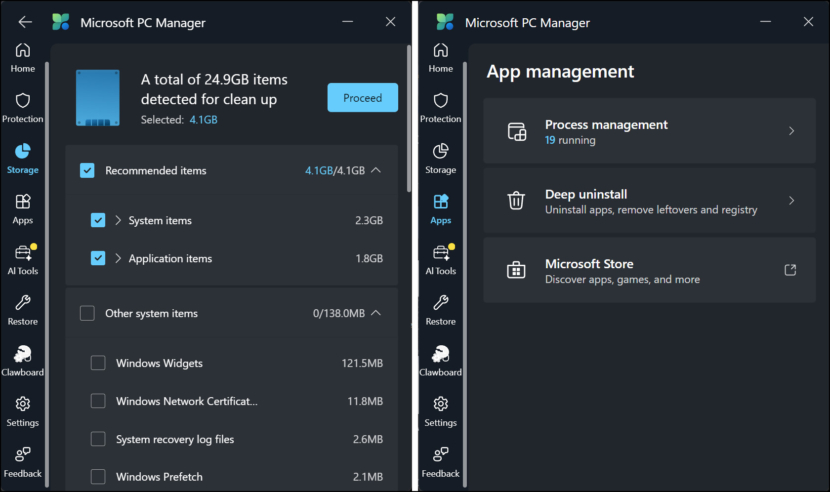Go to Settings in right window sidebar
Image resolution: width=830 pixels, height=492 pixels.
(440, 412)
